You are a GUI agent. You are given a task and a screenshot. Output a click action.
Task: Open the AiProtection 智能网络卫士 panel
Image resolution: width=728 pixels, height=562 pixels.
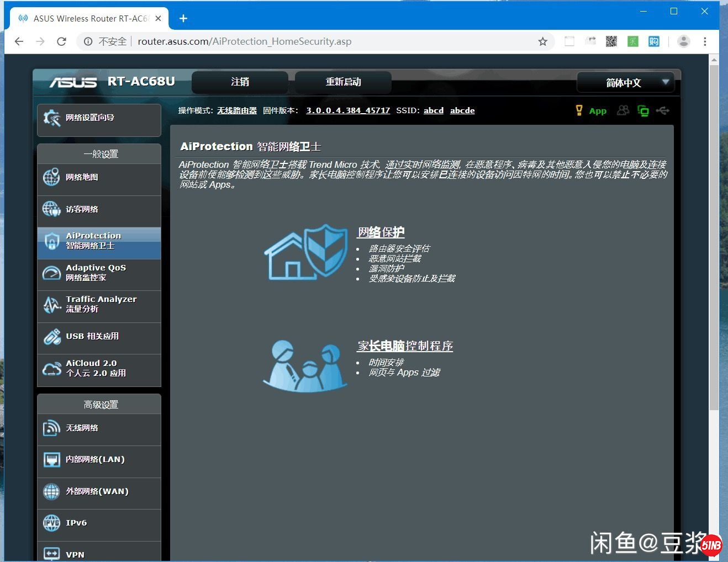(x=92, y=240)
